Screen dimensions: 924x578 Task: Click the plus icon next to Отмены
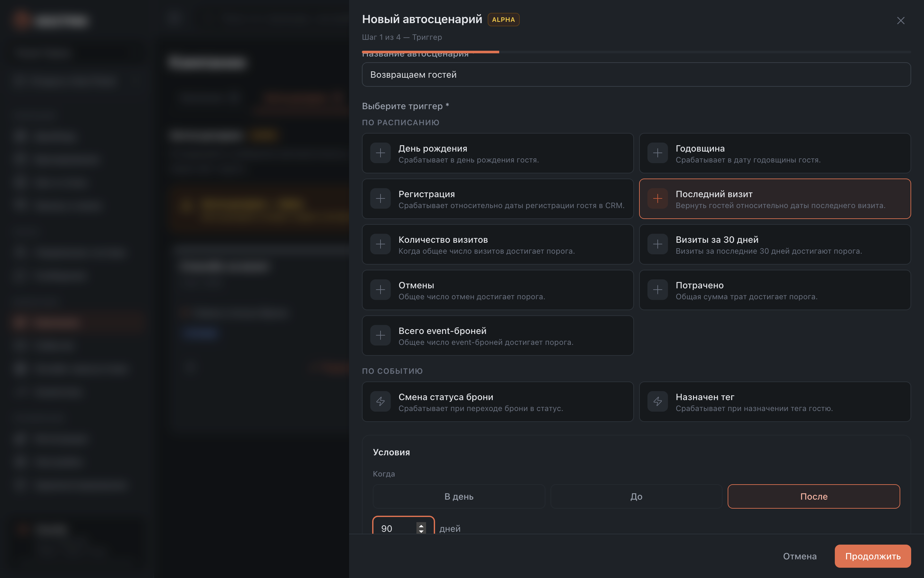[380, 290]
